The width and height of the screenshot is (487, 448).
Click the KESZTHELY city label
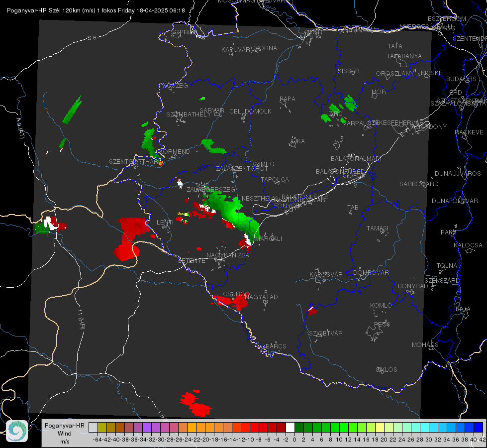(x=259, y=198)
